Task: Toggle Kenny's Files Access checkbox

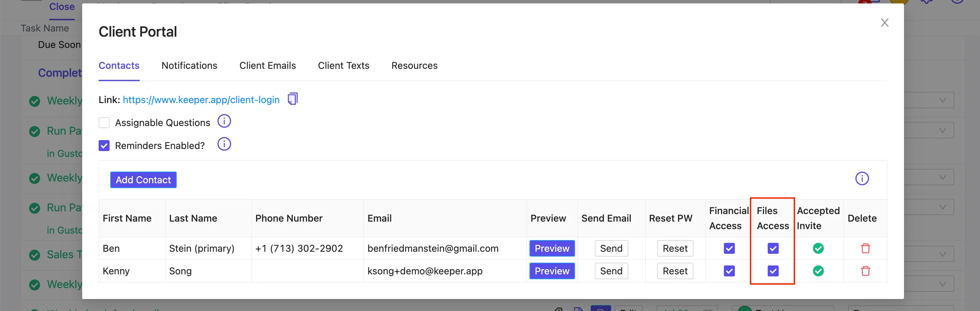Action: [x=772, y=271]
